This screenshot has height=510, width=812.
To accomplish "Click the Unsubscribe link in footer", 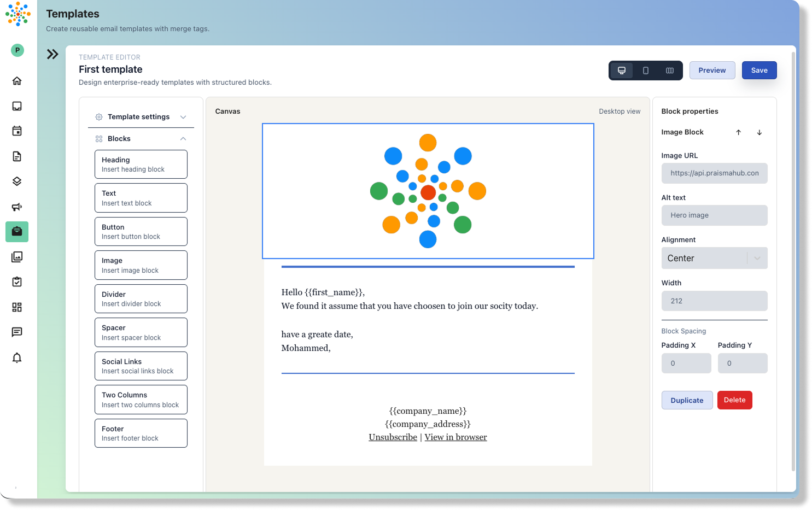I will tap(393, 437).
